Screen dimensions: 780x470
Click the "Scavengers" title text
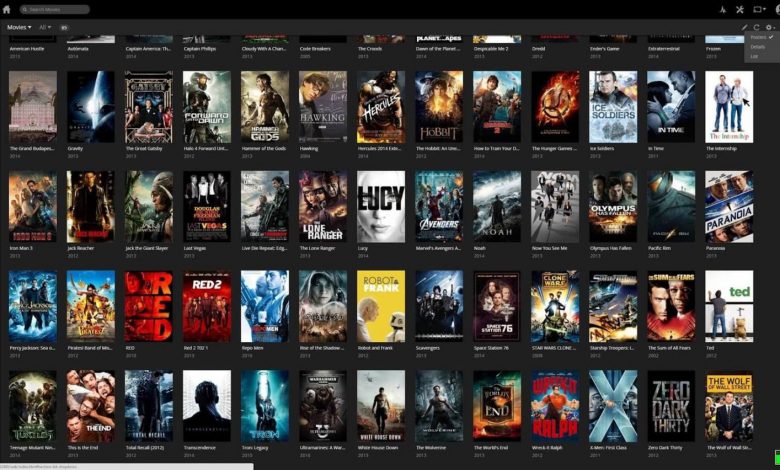click(427, 348)
